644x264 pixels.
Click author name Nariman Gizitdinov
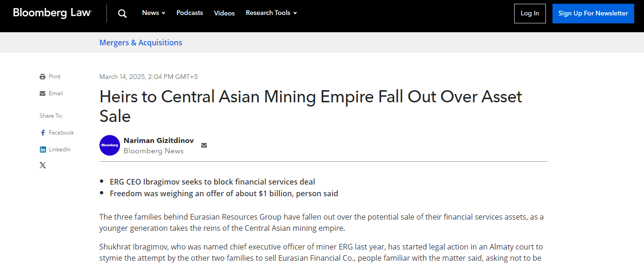159,141
